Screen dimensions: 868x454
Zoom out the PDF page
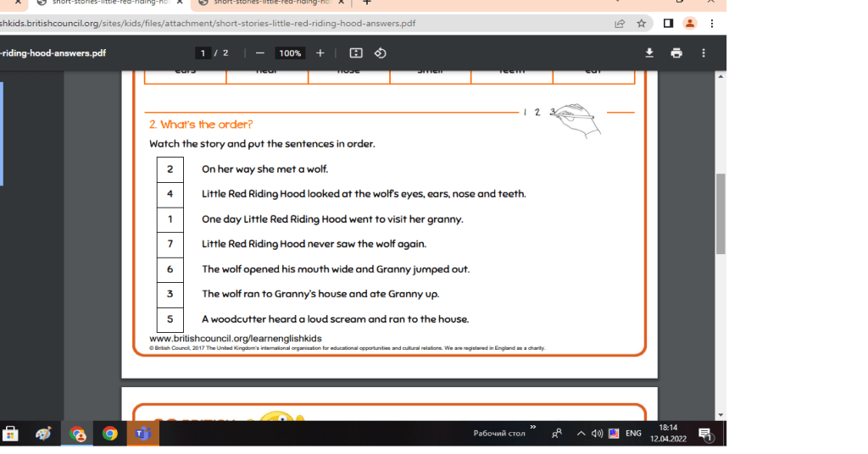click(x=260, y=53)
